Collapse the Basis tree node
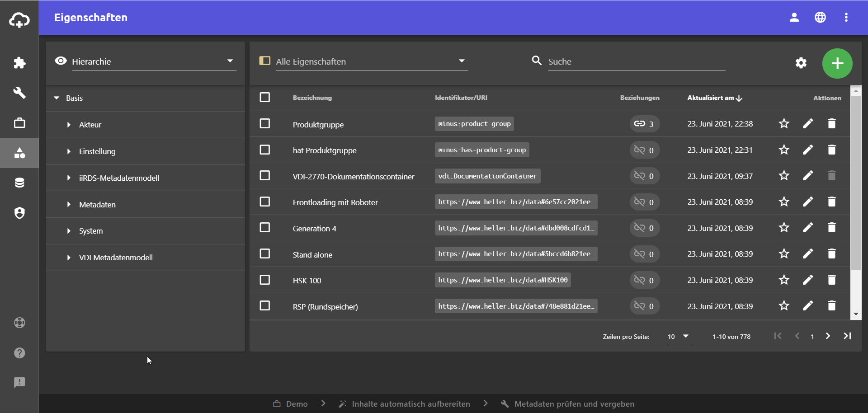This screenshot has width=868, height=413. pyautogui.click(x=57, y=98)
